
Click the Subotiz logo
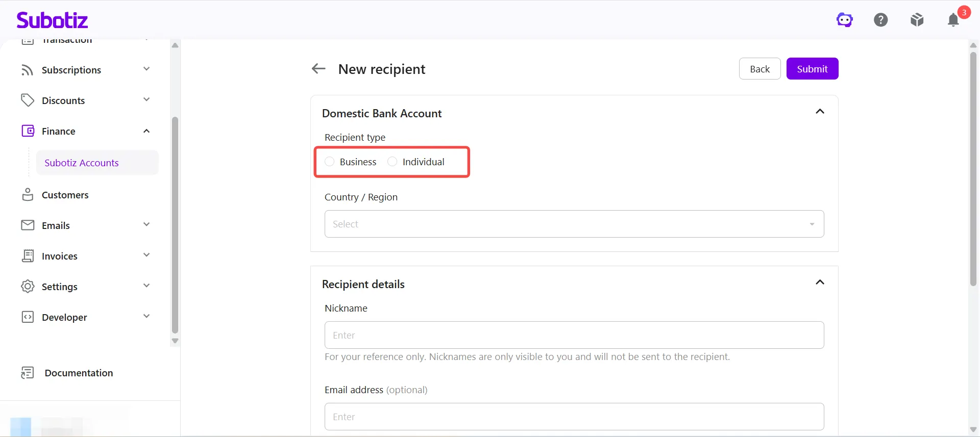pyautogui.click(x=52, y=20)
